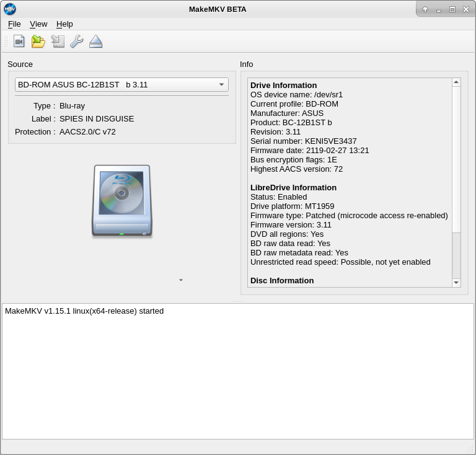Image resolution: width=476 pixels, height=455 pixels.
Task: Click the 'Drive Information' heading
Action: [x=283, y=86]
